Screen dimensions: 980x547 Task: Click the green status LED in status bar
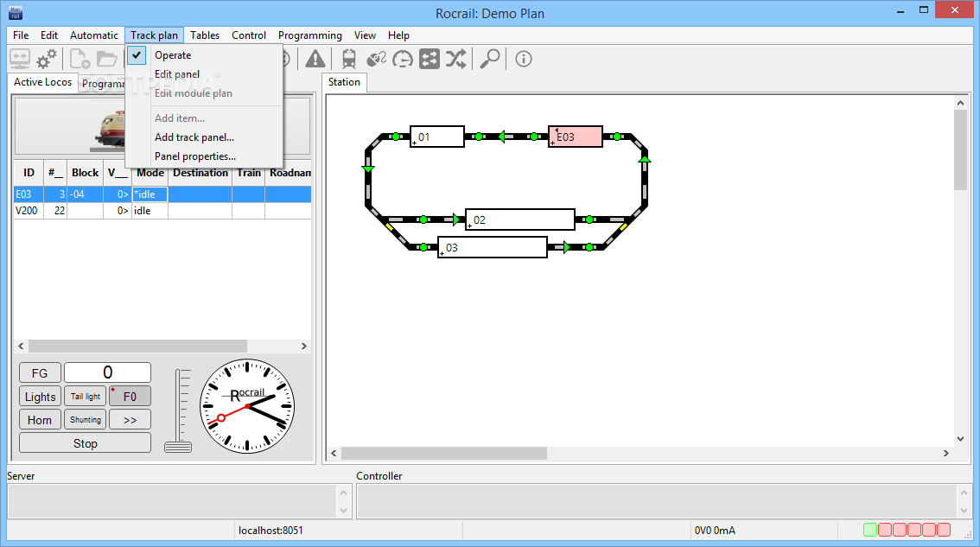(870, 530)
